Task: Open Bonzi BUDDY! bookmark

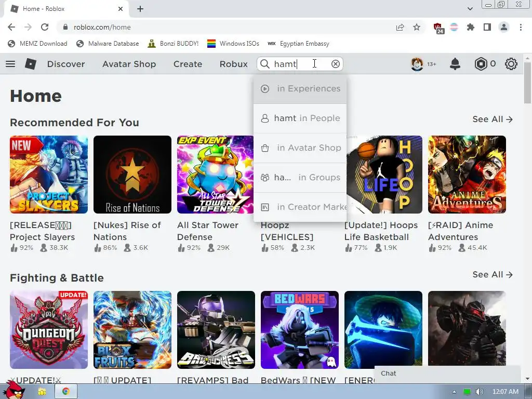Action: (x=173, y=44)
